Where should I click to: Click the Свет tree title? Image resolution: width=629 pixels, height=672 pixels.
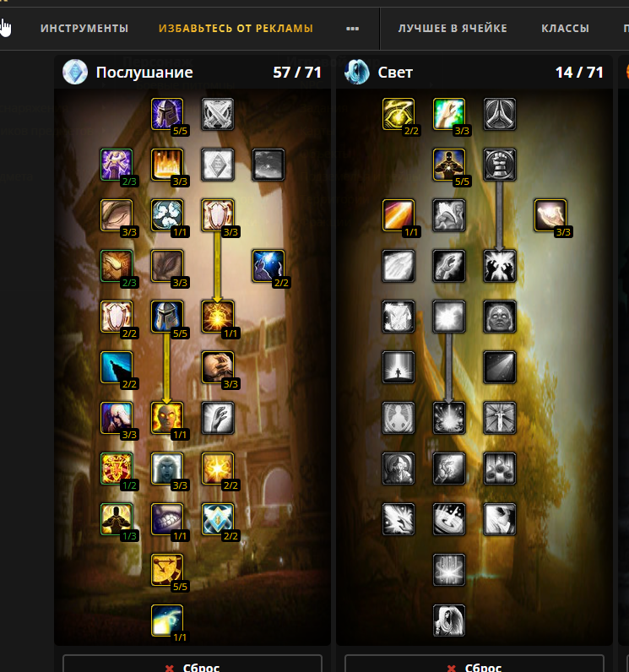coord(395,73)
